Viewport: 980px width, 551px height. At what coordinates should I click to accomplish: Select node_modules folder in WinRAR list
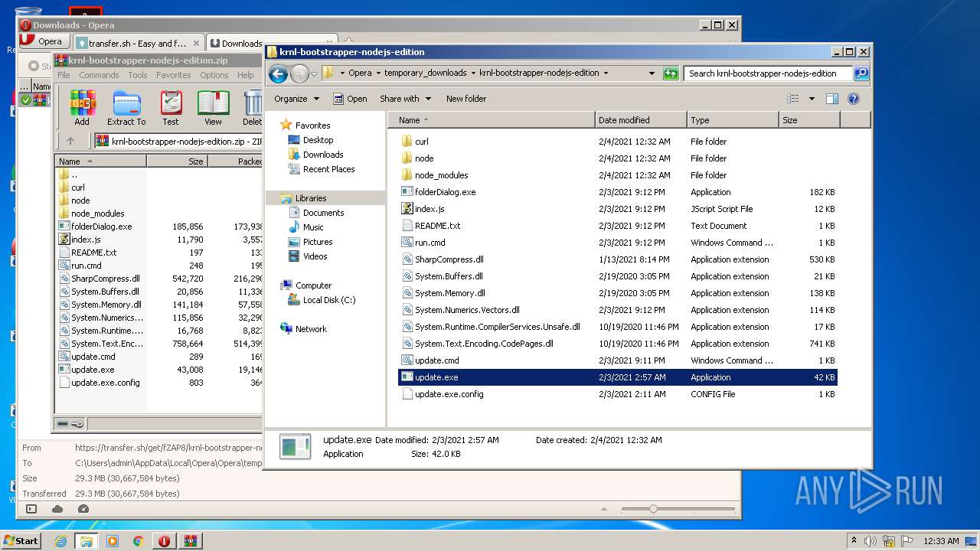(97, 214)
